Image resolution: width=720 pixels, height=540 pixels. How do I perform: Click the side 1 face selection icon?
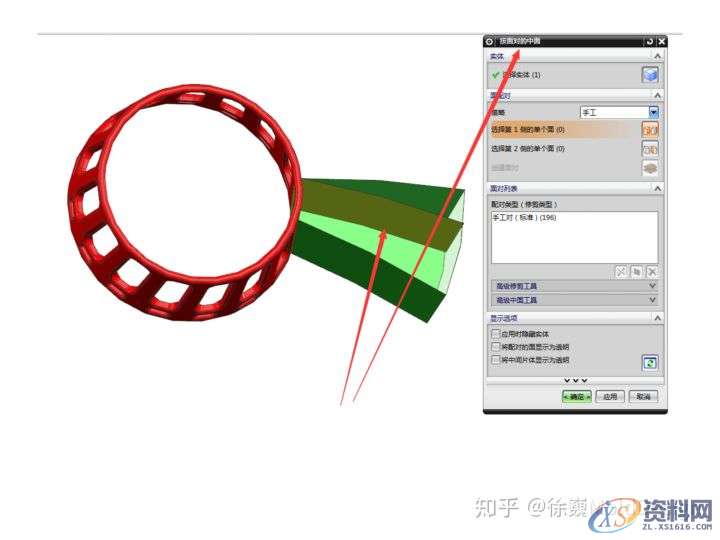(x=650, y=130)
